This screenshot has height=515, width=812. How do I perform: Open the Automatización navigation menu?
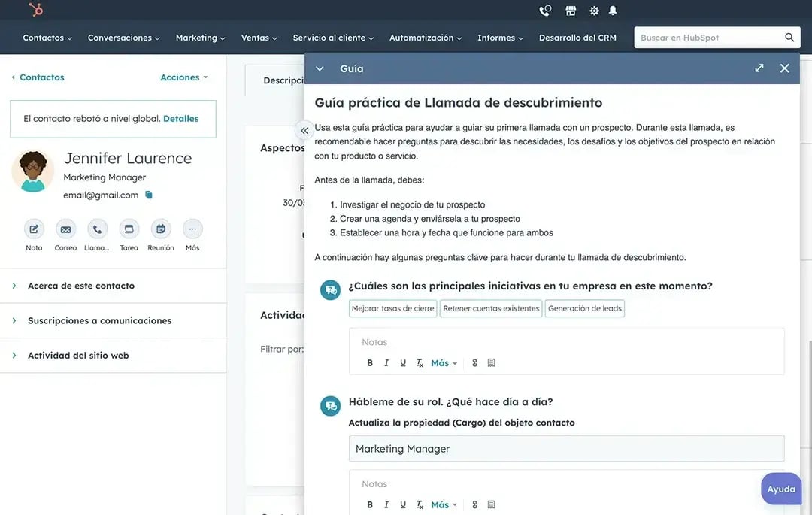click(426, 38)
